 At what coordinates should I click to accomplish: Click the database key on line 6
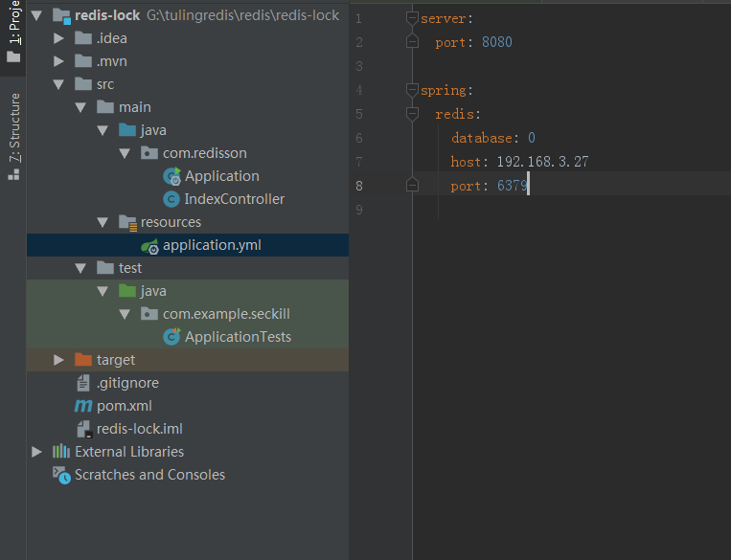pos(482,138)
